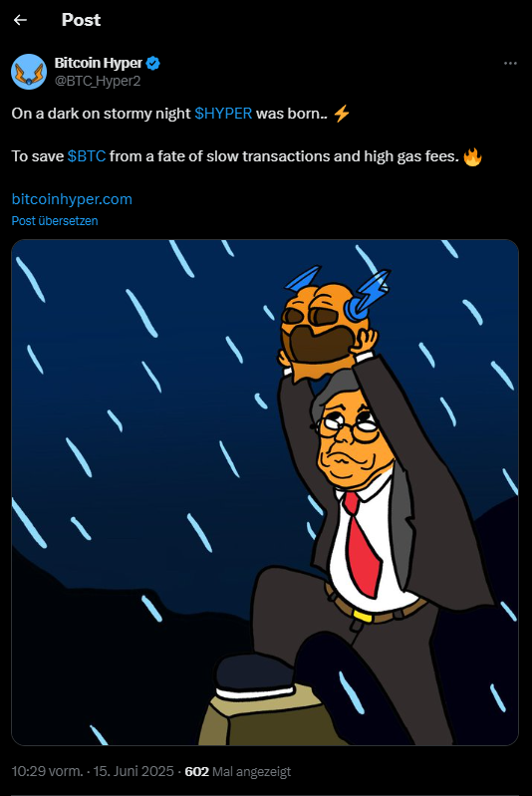532x796 pixels.
Task: Click the fire emoji after gas fees
Action: [x=472, y=156]
